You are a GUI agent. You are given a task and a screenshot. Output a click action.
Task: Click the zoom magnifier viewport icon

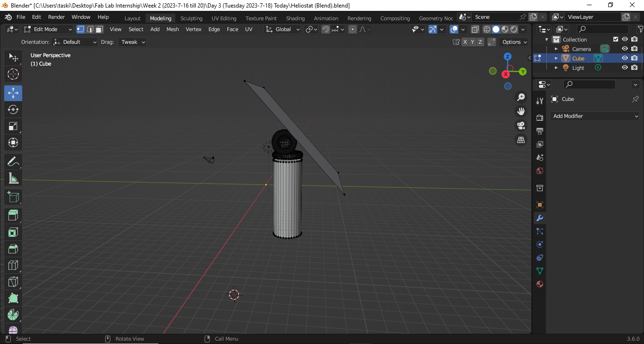[521, 97]
